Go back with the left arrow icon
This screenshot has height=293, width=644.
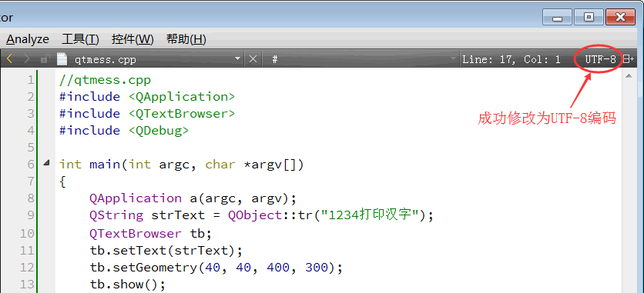click(x=10, y=59)
